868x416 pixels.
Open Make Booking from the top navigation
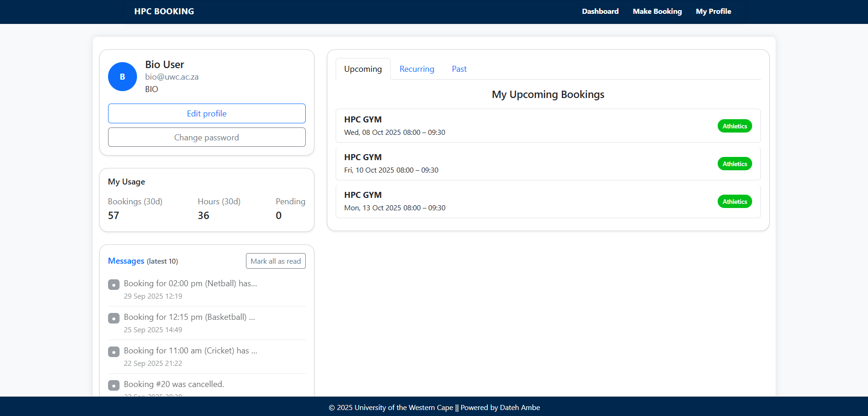coord(657,12)
